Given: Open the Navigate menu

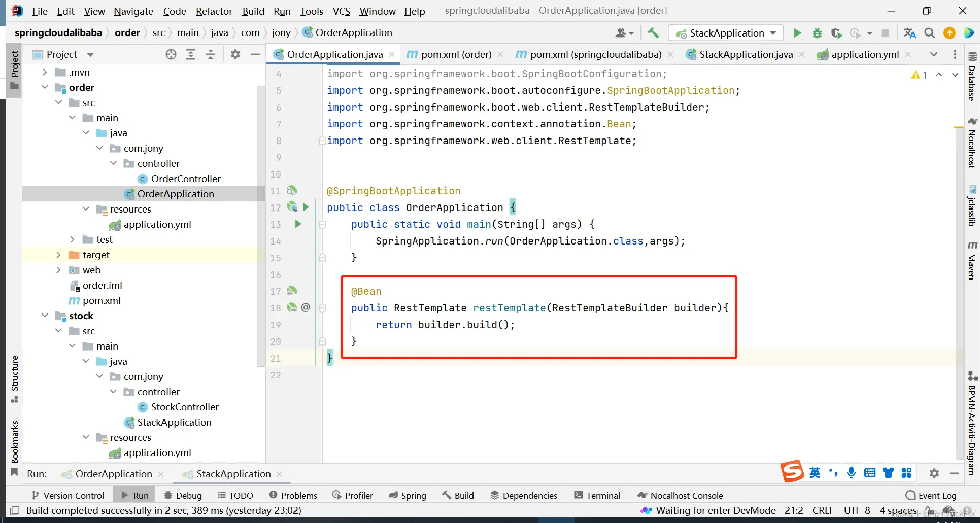Looking at the screenshot, I should point(133,11).
